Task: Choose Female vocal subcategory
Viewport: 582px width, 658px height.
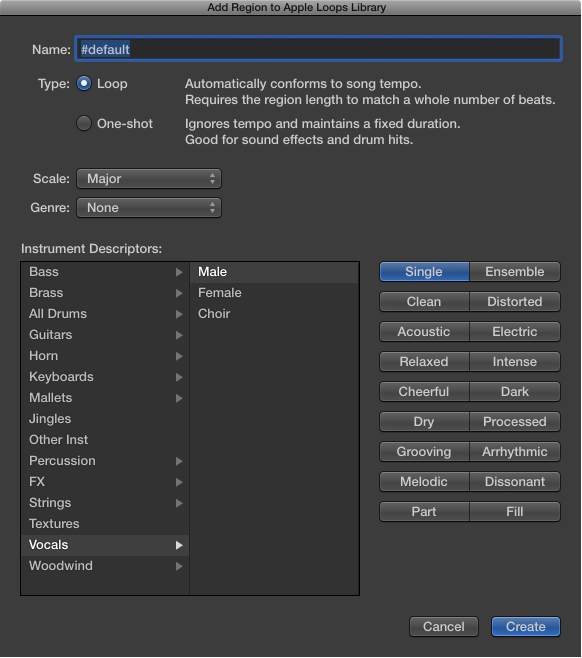Action: [x=274, y=293]
